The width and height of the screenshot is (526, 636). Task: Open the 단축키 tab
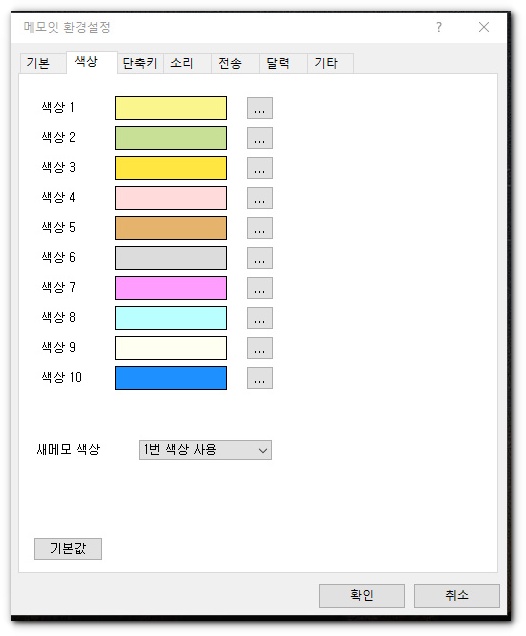coord(140,63)
